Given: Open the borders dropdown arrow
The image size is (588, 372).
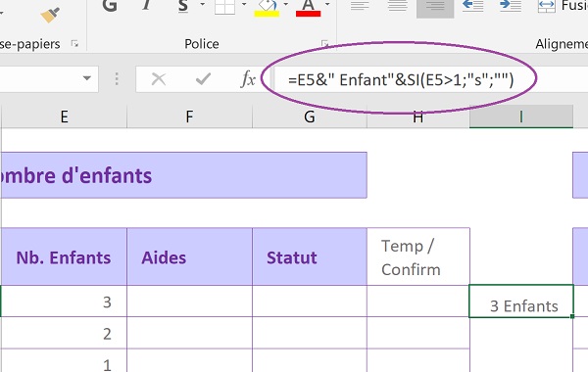Looking at the screenshot, I should click(x=244, y=5).
